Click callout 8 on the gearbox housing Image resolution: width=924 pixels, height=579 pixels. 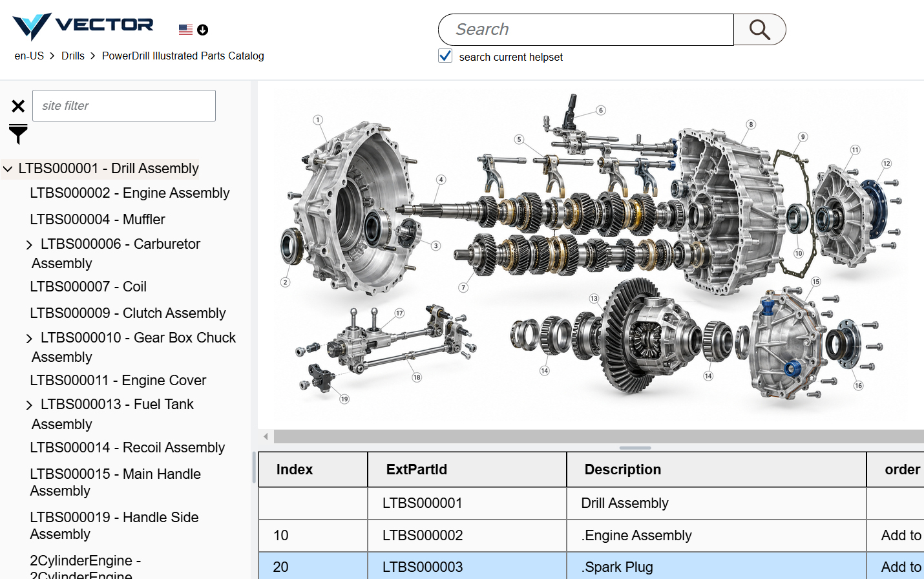pyautogui.click(x=750, y=124)
